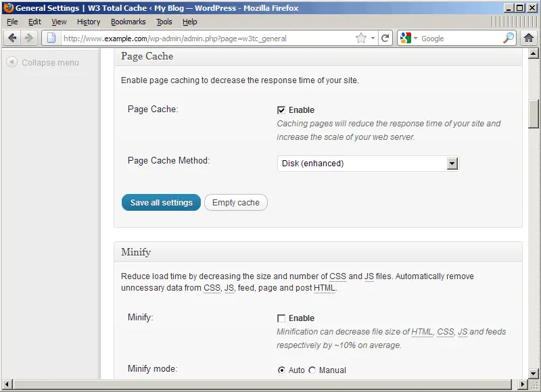Select the Manual minify mode radio
This screenshot has width=541, height=392.
click(x=312, y=370)
